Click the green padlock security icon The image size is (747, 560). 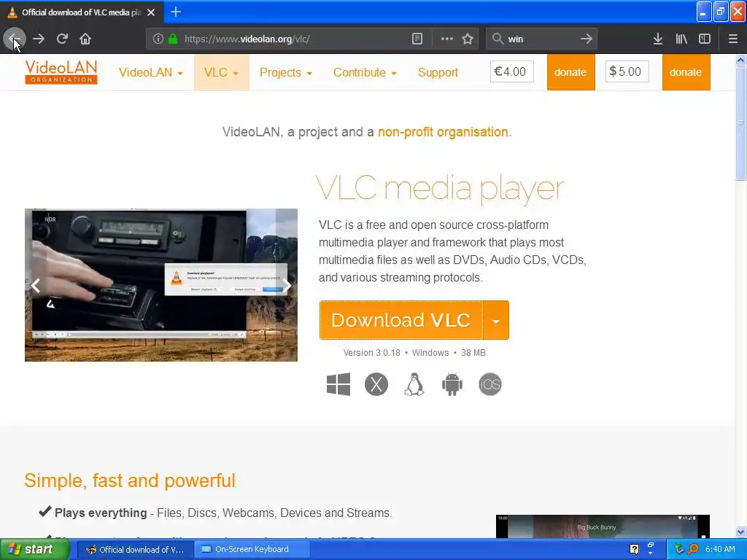point(173,39)
